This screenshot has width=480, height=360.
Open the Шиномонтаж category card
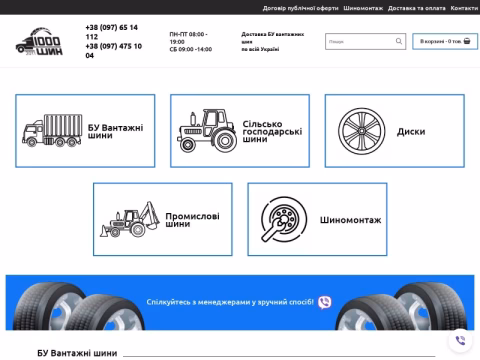point(317,219)
